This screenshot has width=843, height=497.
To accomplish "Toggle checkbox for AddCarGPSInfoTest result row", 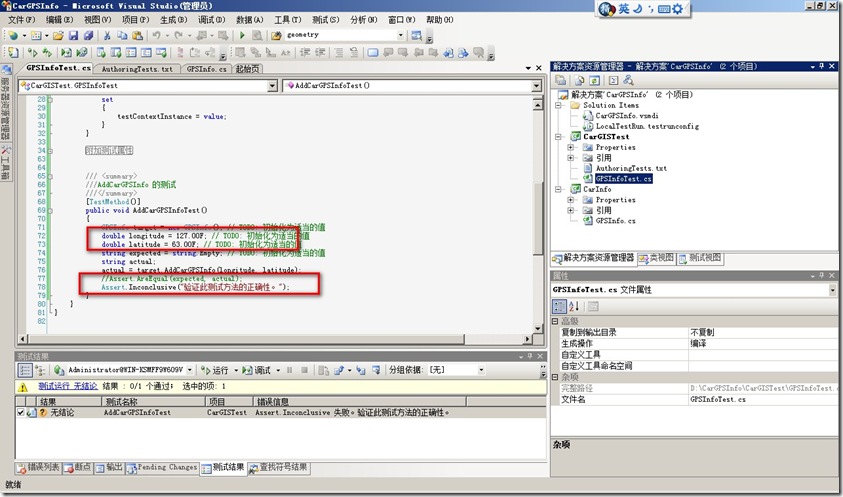I will (21, 411).
